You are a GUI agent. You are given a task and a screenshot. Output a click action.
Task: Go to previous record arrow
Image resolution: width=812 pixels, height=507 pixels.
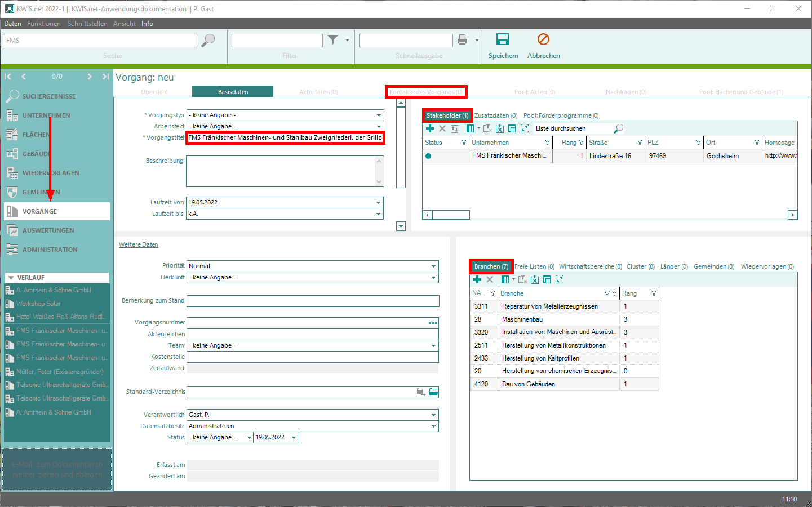pos(24,77)
